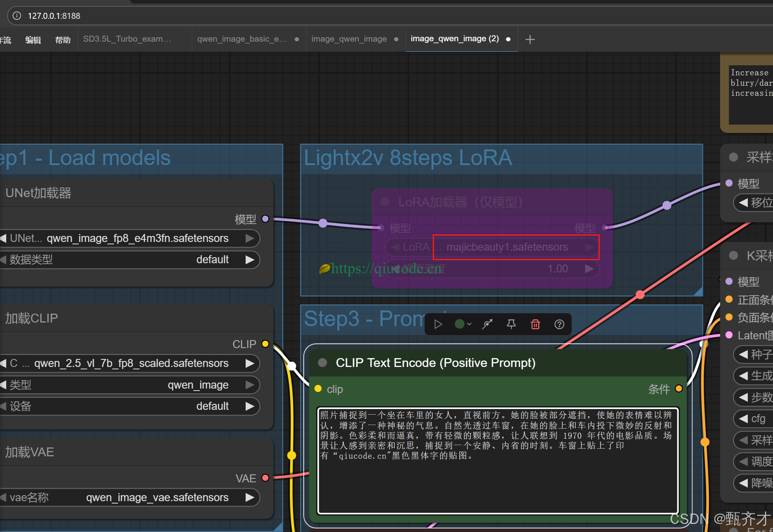The image size is (773, 532).
Task: Click Load models group title
Action: click(85, 158)
